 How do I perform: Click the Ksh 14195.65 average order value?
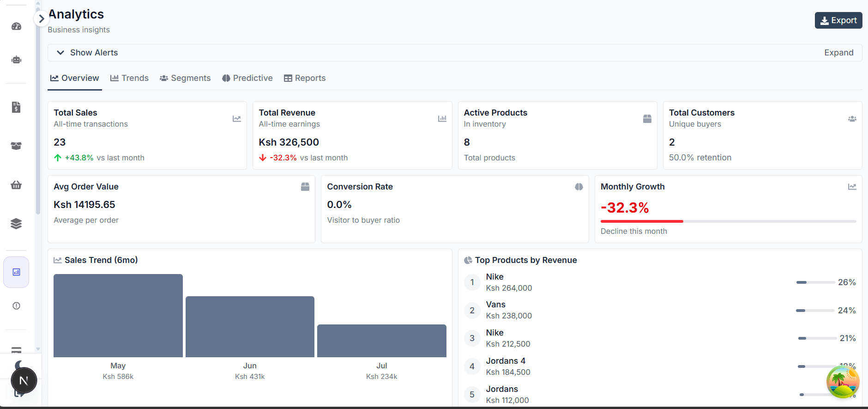84,205
